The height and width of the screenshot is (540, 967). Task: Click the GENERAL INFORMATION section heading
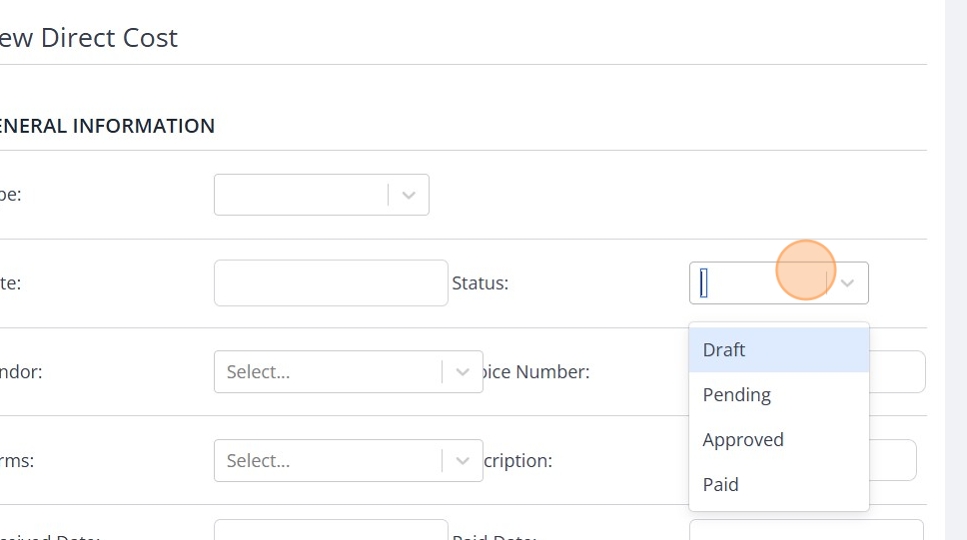point(107,126)
